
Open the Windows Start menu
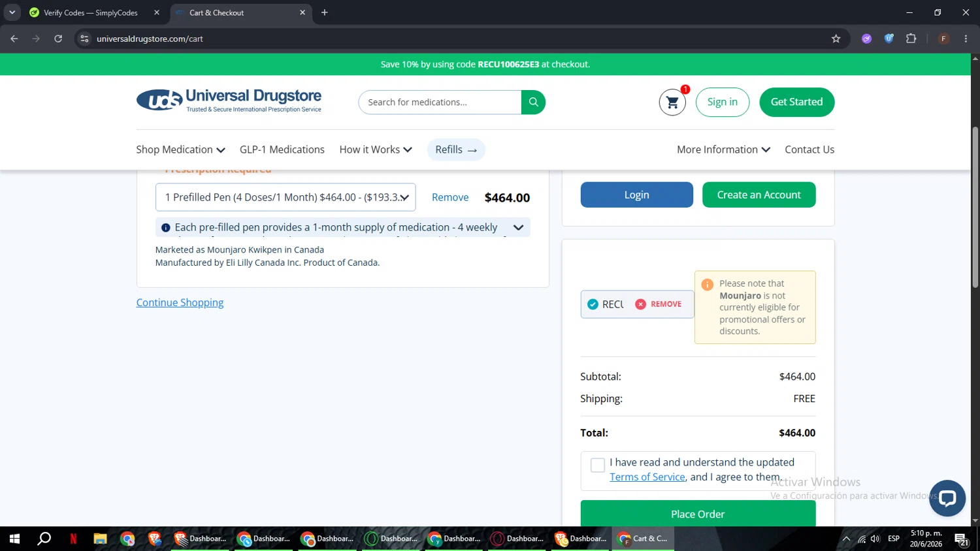click(14, 539)
